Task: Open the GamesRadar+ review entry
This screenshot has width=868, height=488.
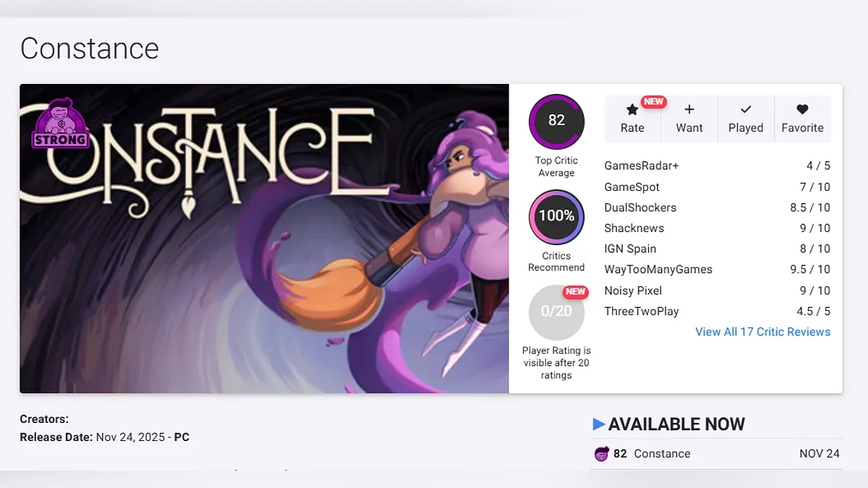Action: (718, 166)
